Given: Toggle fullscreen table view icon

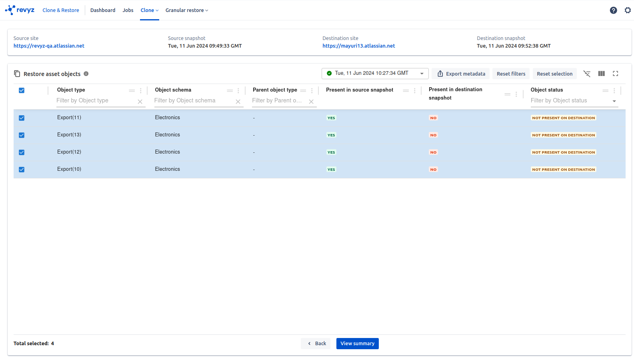Looking at the screenshot, I should tap(616, 74).
